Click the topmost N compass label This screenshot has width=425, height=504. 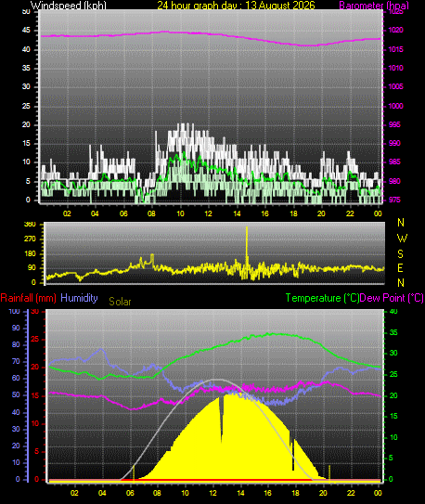401,223
